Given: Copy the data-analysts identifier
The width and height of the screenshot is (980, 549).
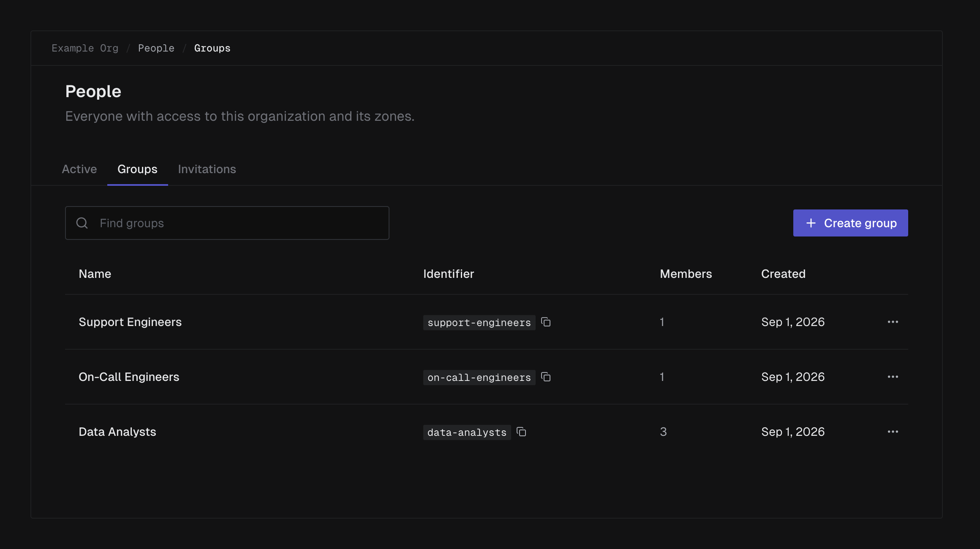Looking at the screenshot, I should click(521, 432).
